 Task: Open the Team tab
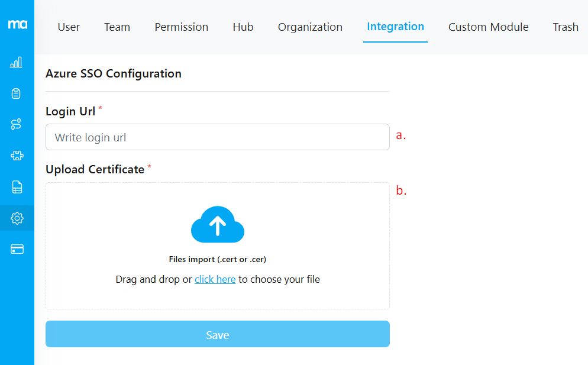117,27
